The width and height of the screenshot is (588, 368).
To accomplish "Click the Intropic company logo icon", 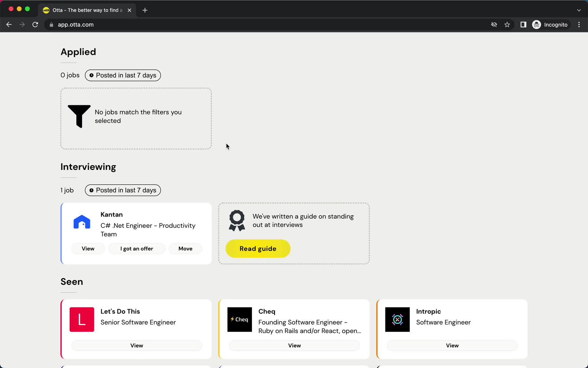I will (x=398, y=319).
